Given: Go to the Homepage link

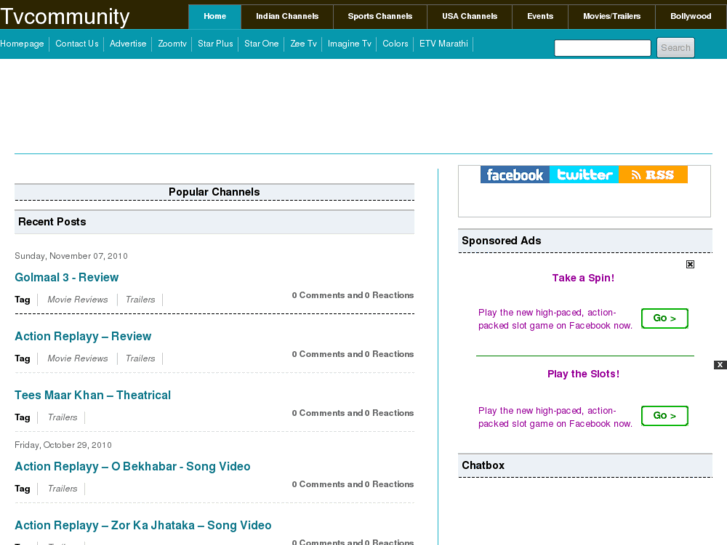Looking at the screenshot, I should coord(22,44).
